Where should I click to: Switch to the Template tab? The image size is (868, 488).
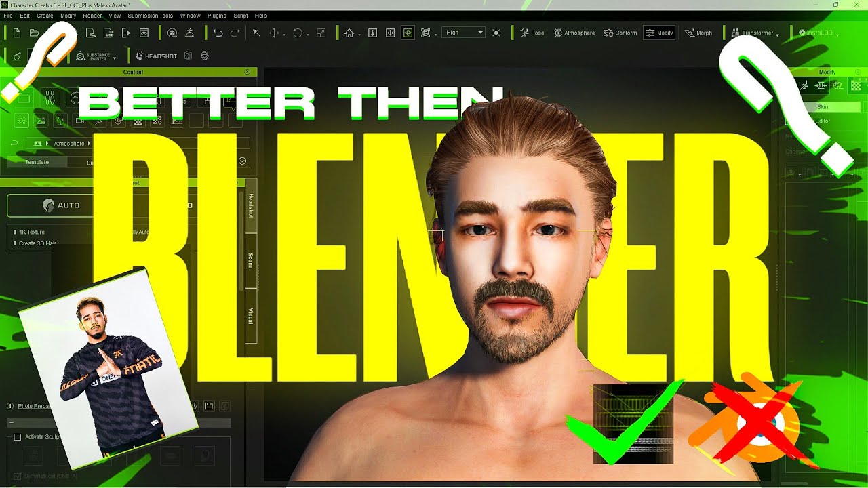coord(37,162)
